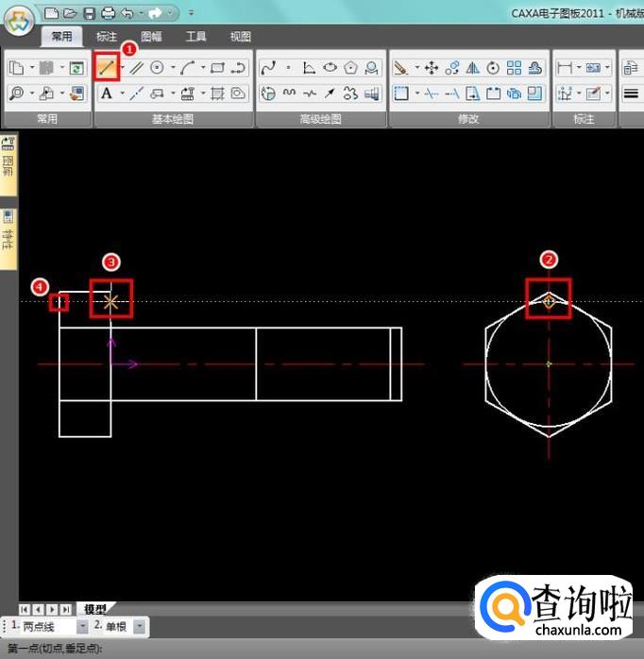644x659 pixels.
Task: Select the Circle drawing tool
Action: pos(157,68)
